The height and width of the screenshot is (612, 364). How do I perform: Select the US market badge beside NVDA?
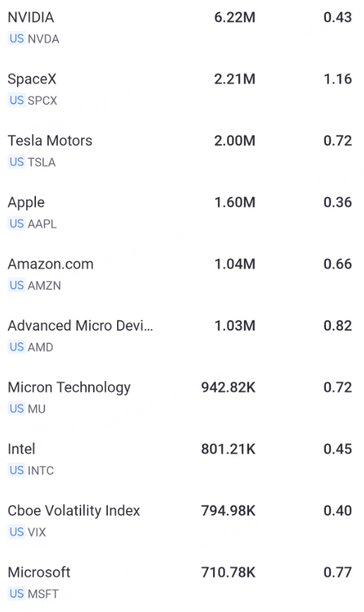17,39
